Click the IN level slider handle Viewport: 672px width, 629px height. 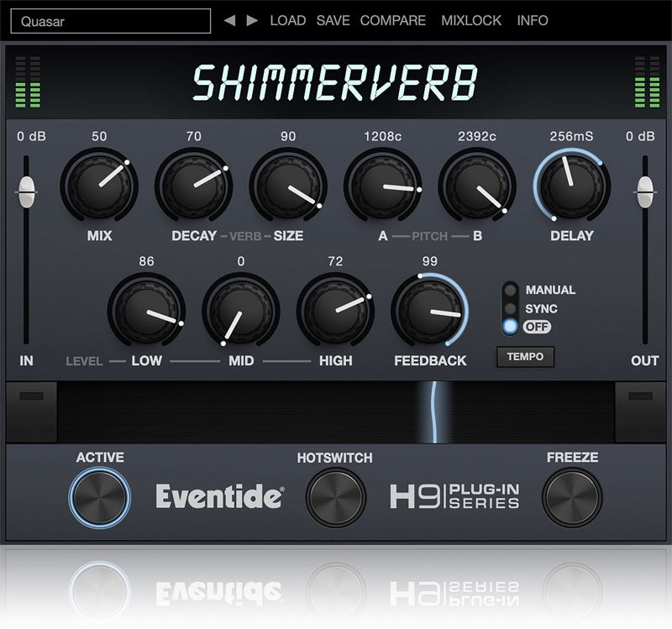point(27,192)
